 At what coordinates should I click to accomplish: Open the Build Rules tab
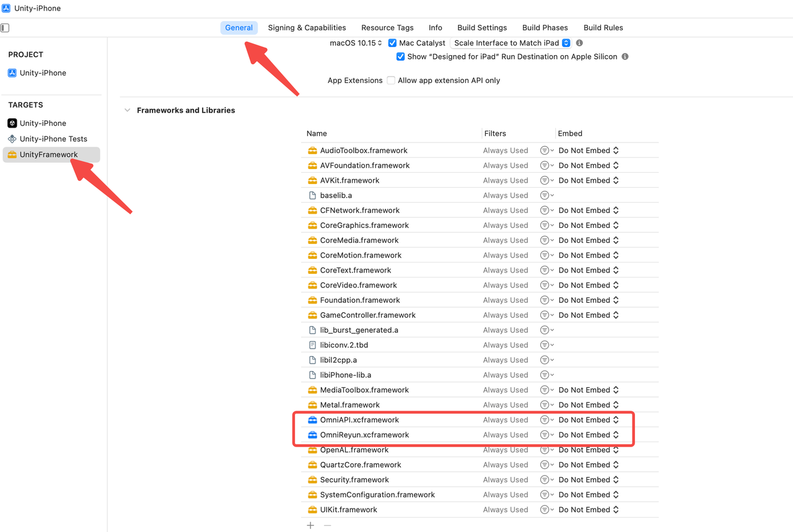coord(603,28)
